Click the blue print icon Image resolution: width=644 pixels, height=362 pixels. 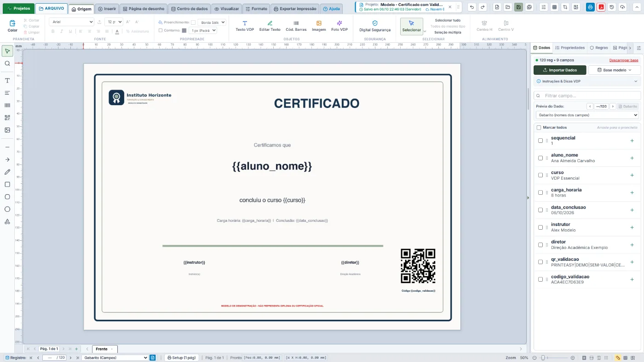click(590, 7)
